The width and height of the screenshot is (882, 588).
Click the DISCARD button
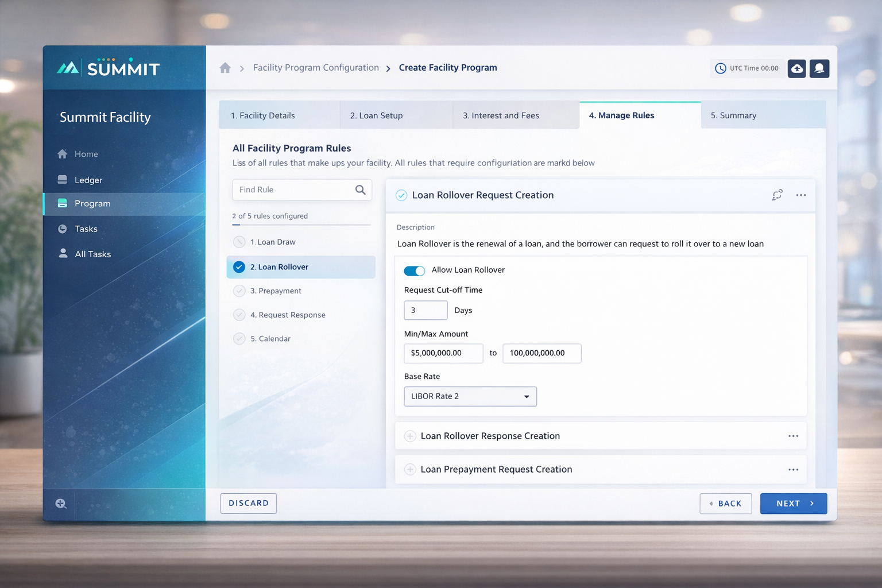pos(248,503)
